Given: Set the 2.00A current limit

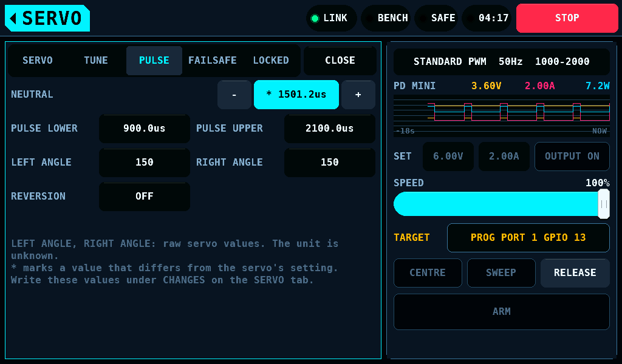Looking at the screenshot, I should (x=504, y=157).
